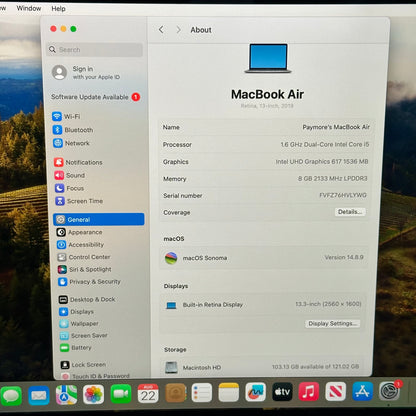
Task: Open the Help menu
Action: 58,9
